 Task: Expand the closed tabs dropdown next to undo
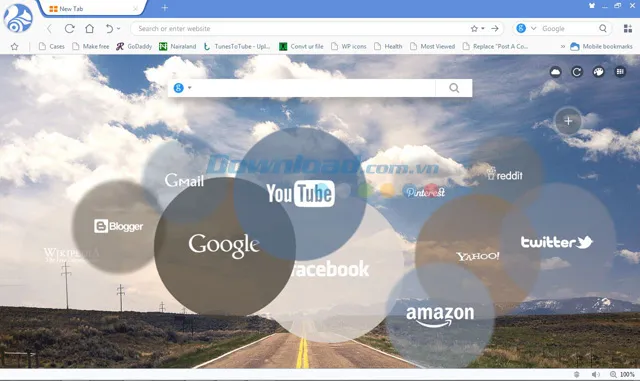coord(118,29)
